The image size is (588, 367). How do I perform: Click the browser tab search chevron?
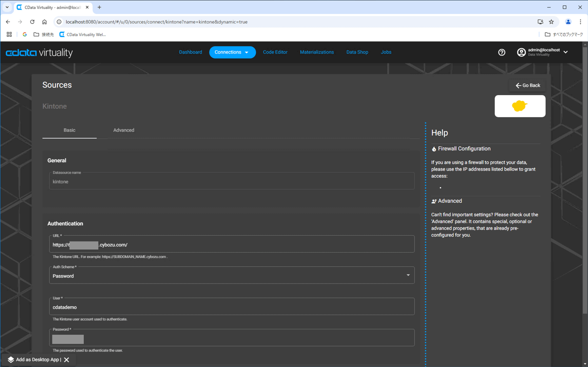7,7
